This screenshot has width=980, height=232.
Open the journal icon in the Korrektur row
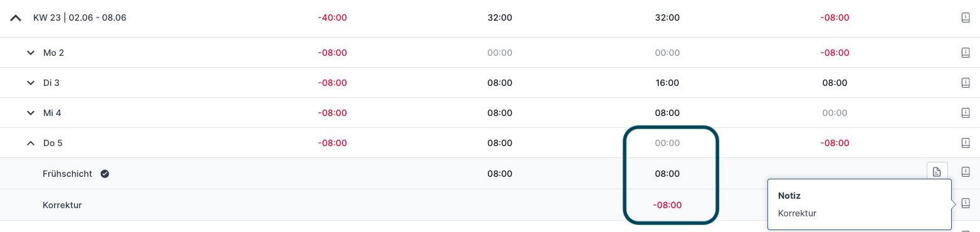coord(966,203)
